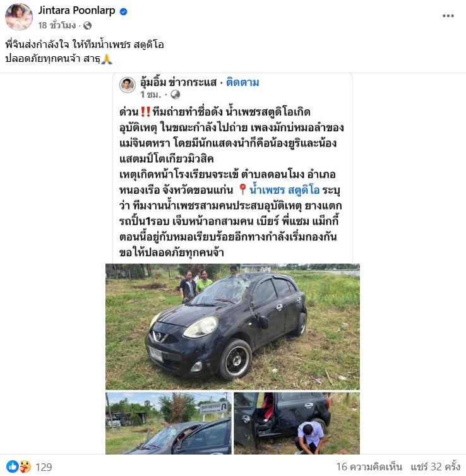Click the praying hands emoji
The width and height of the screenshot is (466, 476).
[x=107, y=59]
